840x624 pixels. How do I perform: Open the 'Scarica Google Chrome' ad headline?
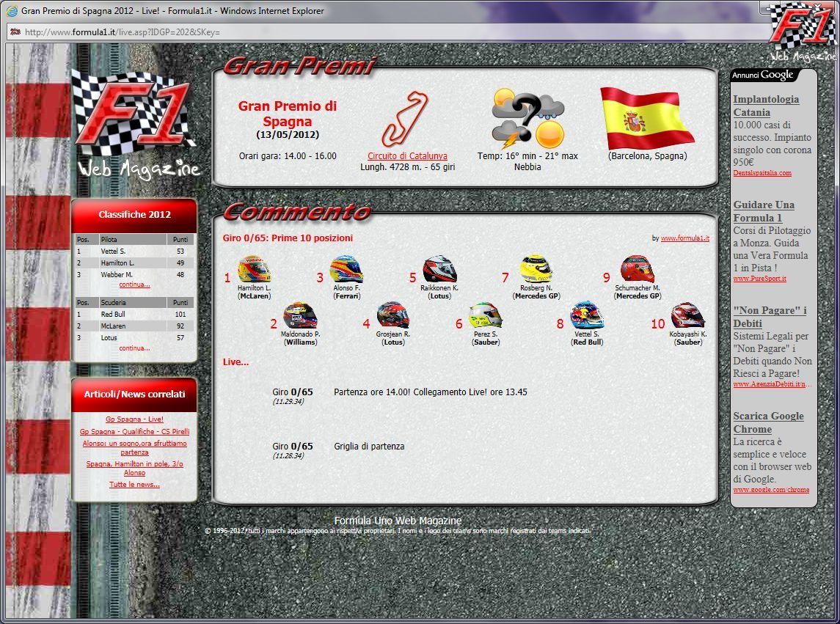[768, 422]
